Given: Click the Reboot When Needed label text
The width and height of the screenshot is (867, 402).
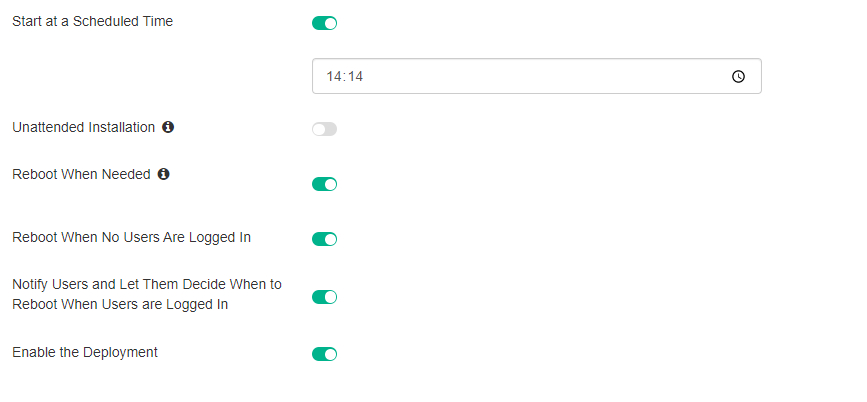Looking at the screenshot, I should pyautogui.click(x=81, y=174).
